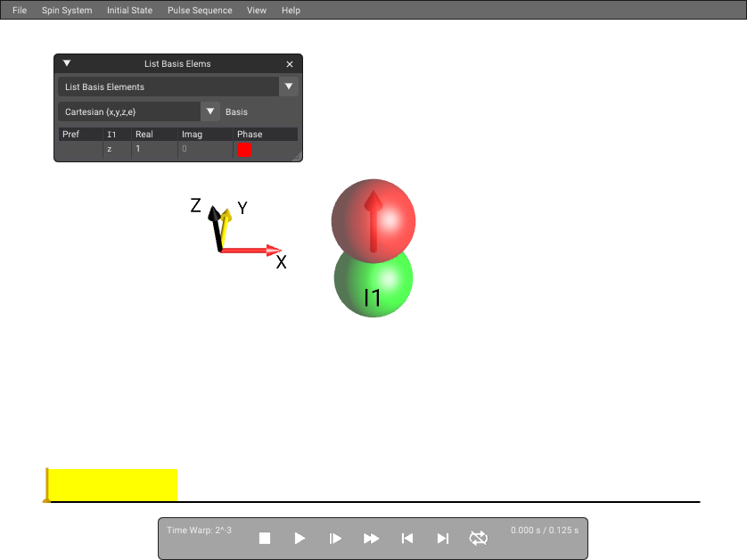
Task: Click the Time Warp label
Action: [199, 530]
